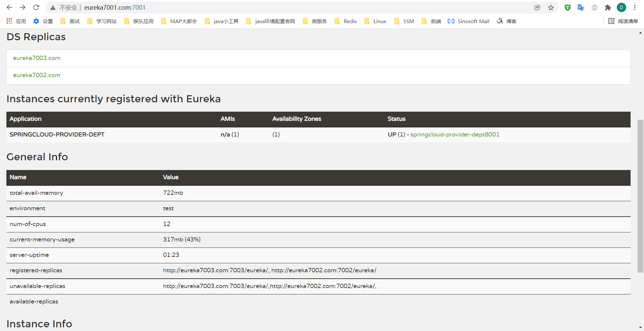The width and height of the screenshot is (644, 331).
Task: Open the Chrome three-dot menu
Action: [x=635, y=7]
